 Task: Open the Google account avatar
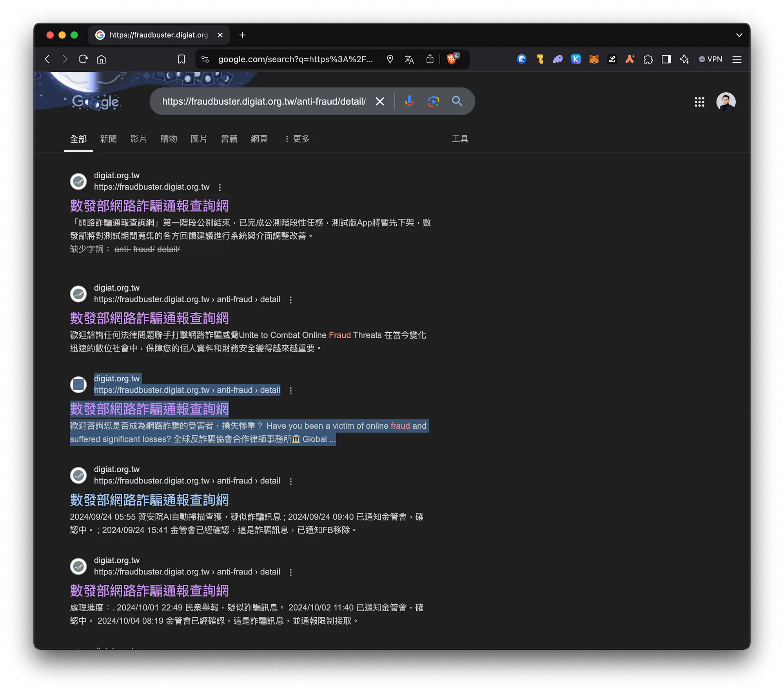726,102
